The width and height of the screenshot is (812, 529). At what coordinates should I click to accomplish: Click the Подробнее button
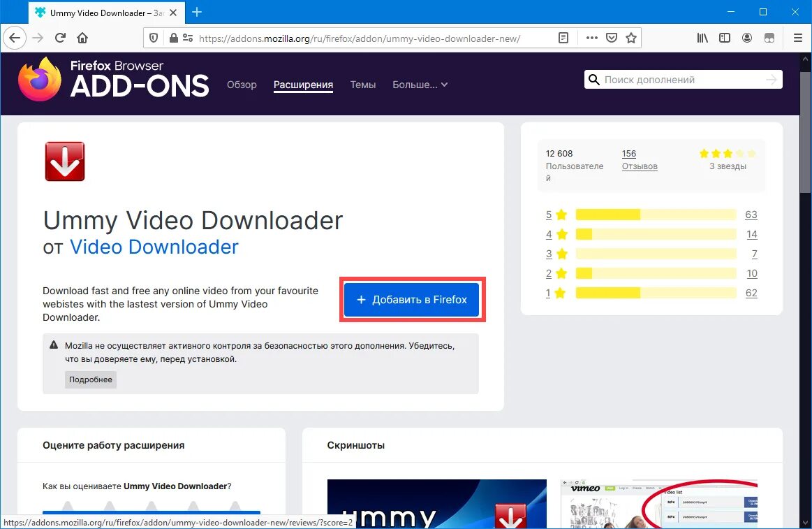pos(91,379)
